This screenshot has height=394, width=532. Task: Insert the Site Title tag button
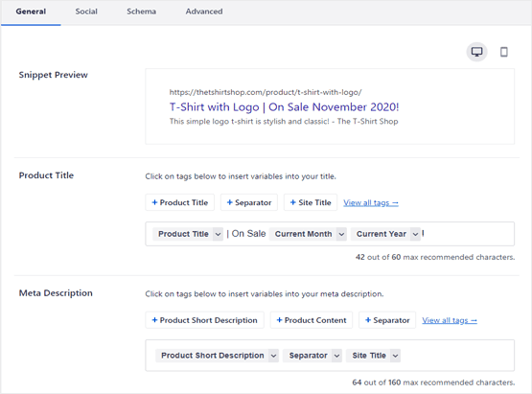[x=311, y=202]
